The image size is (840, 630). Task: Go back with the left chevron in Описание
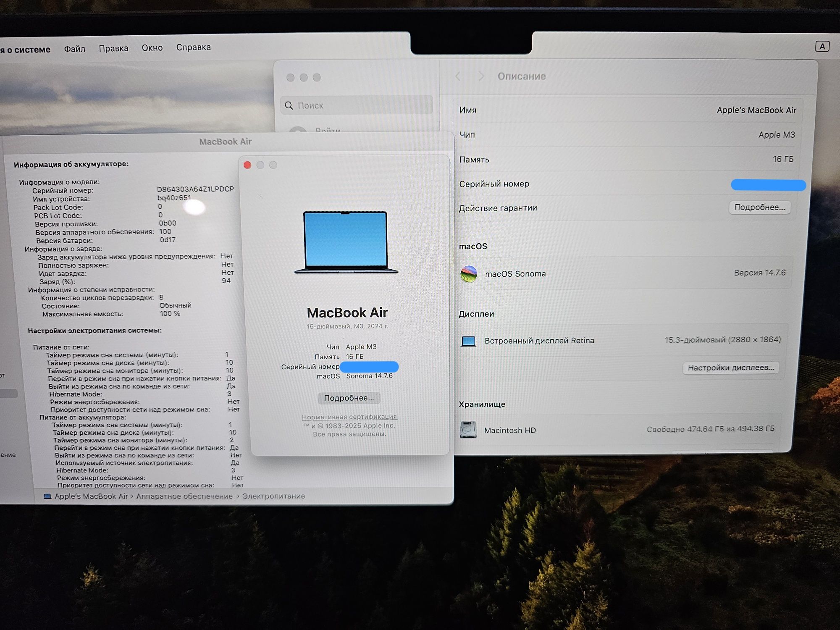458,76
